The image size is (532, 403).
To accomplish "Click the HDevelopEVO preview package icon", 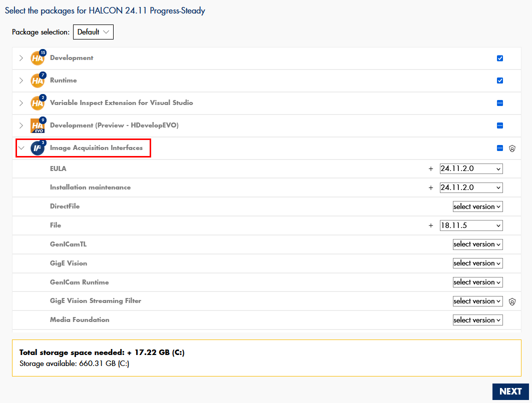I will click(38, 125).
